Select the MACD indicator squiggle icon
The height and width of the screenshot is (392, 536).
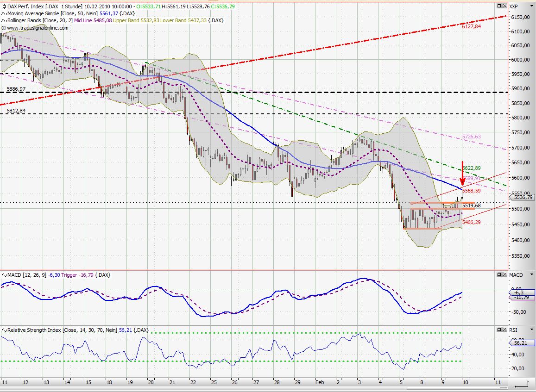coord(4,274)
